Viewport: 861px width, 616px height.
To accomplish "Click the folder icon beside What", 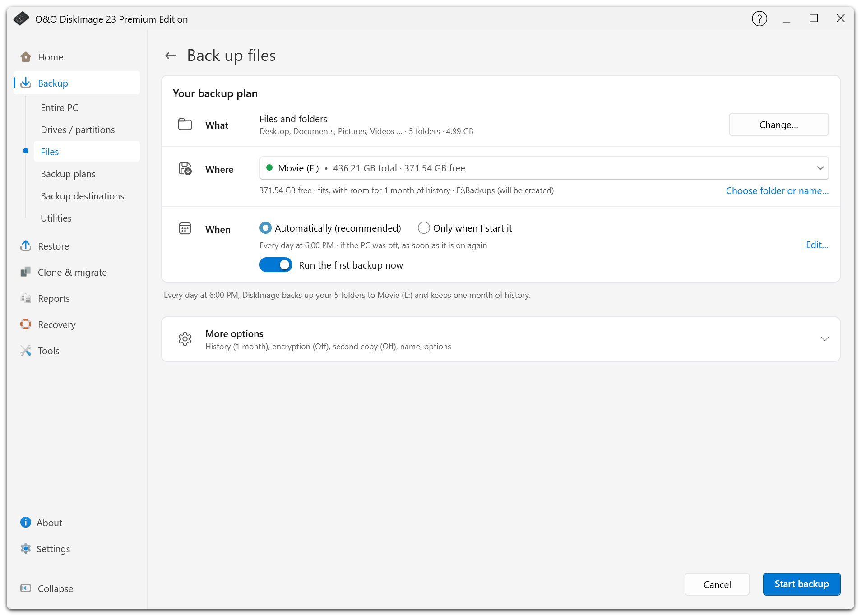I will pyautogui.click(x=185, y=125).
